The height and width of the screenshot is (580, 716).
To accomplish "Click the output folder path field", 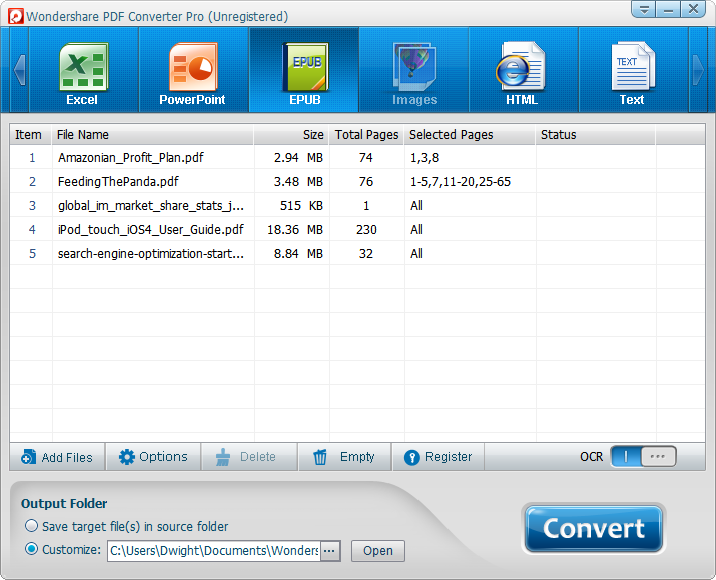I will tap(212, 551).
